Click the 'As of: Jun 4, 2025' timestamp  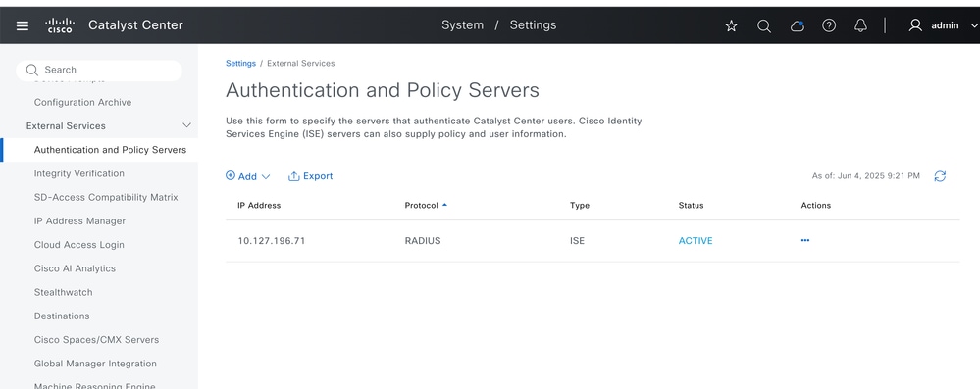click(x=865, y=176)
